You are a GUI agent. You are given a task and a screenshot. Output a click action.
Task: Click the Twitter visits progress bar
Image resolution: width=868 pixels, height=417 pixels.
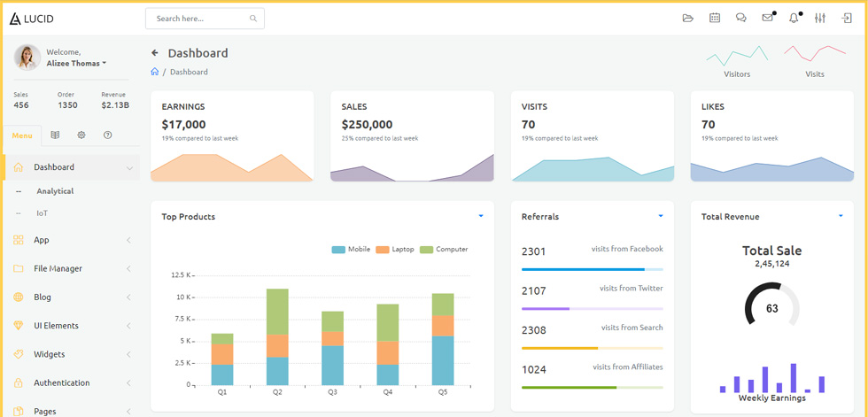coord(593,309)
